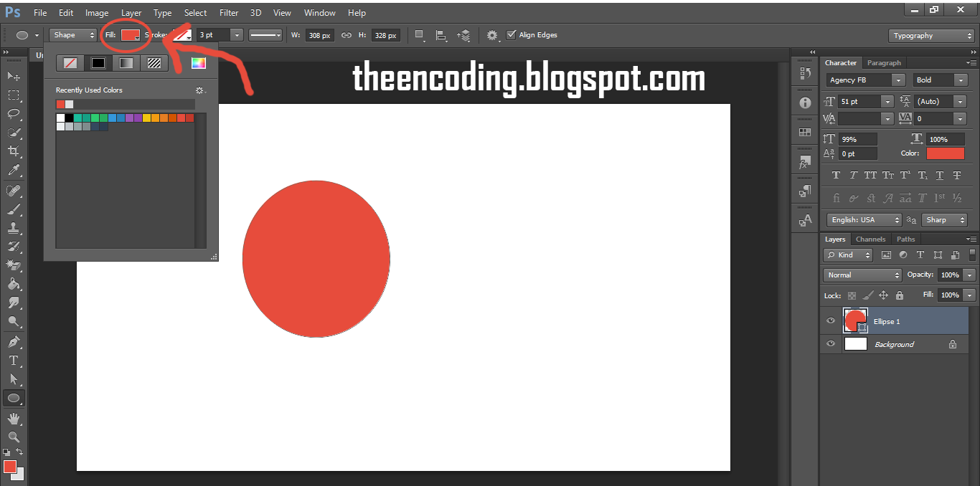Select the Dodge tool
This screenshot has height=486, width=980.
pyautogui.click(x=14, y=321)
